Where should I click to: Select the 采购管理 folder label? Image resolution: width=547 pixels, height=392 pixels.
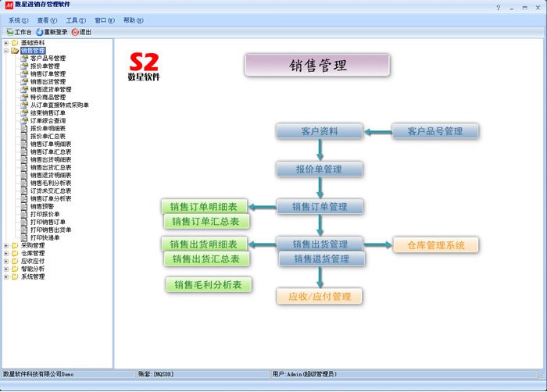pyautogui.click(x=33, y=245)
